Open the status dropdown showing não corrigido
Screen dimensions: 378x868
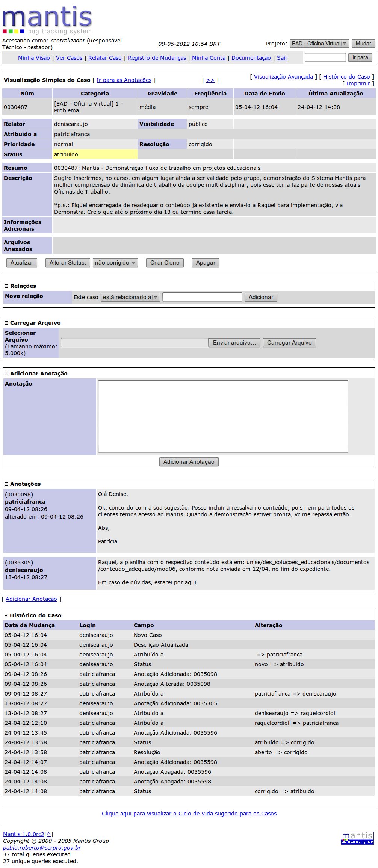115,263
